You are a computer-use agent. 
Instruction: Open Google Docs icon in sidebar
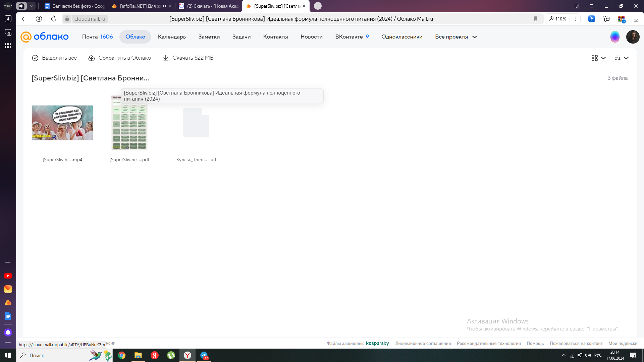coord(8,316)
